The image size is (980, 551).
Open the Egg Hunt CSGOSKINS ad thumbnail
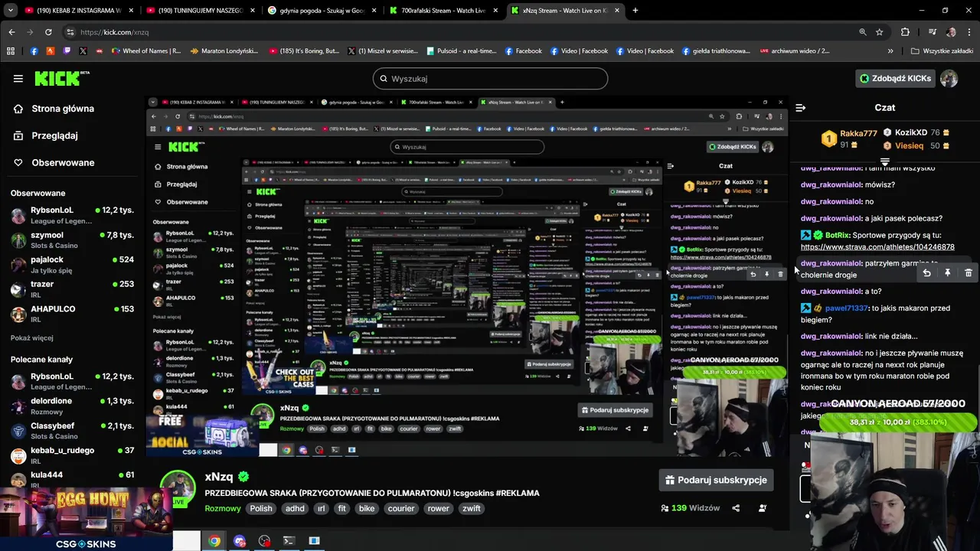coord(86,518)
